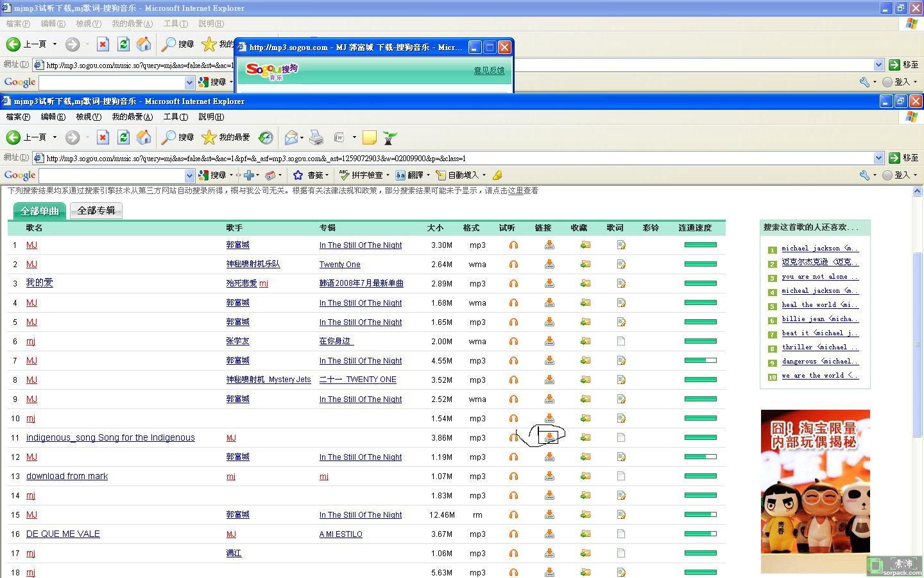Click the Print icon in the toolbar

pos(316,137)
